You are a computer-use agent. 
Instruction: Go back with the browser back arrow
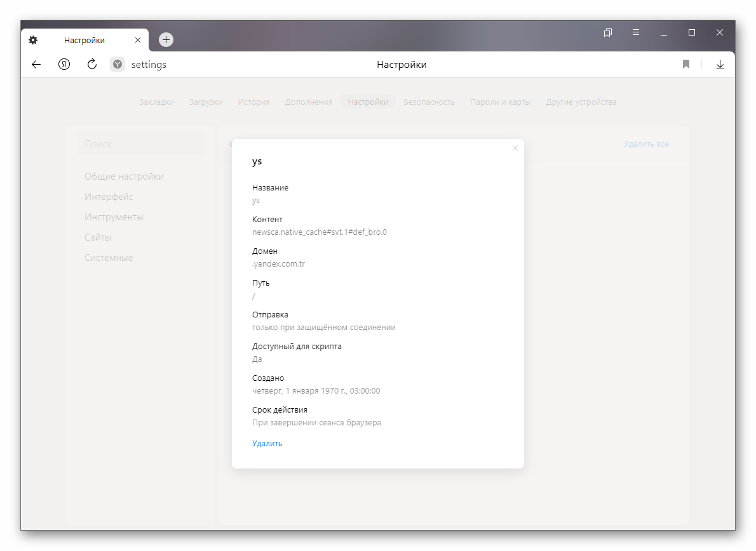(36, 64)
